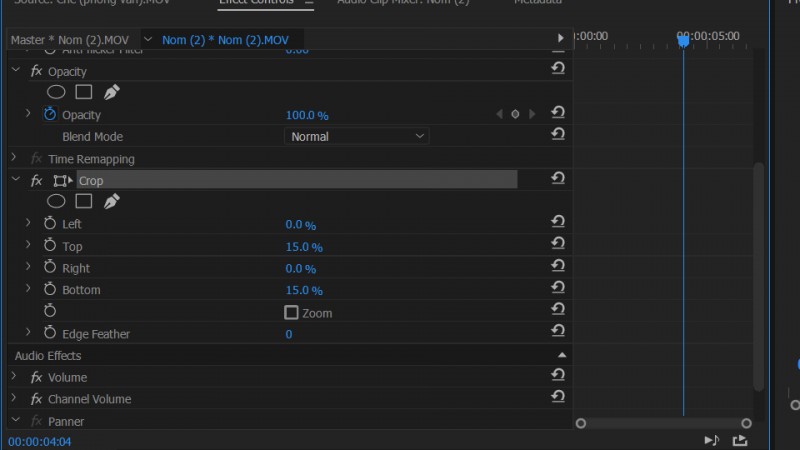
Task: Create 4-point polygon mask under Crop
Action: [84, 202]
